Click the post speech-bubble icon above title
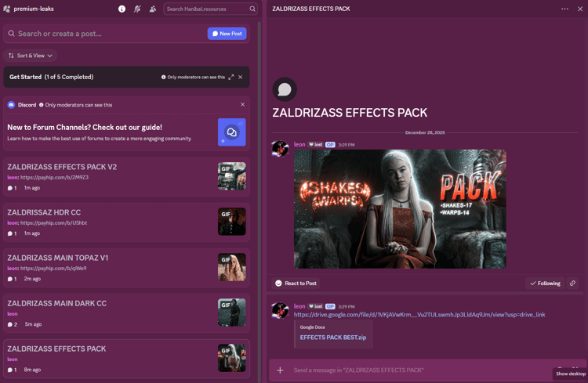The image size is (588, 383). tap(285, 89)
